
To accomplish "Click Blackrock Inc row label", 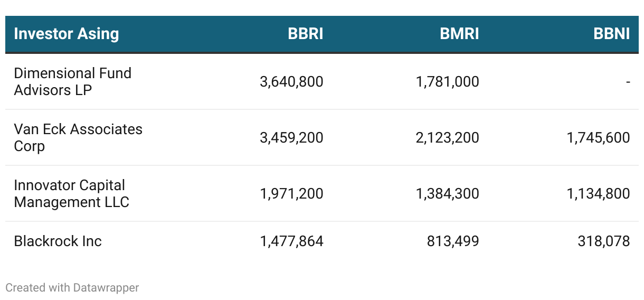I will coord(58,241).
